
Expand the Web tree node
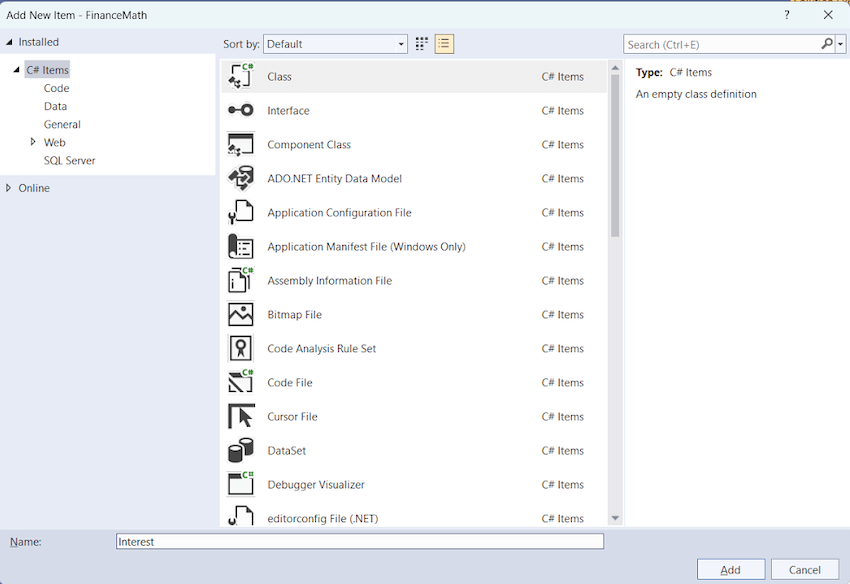pyautogui.click(x=31, y=142)
